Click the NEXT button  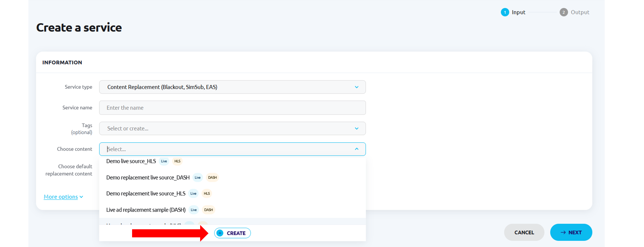(571, 232)
